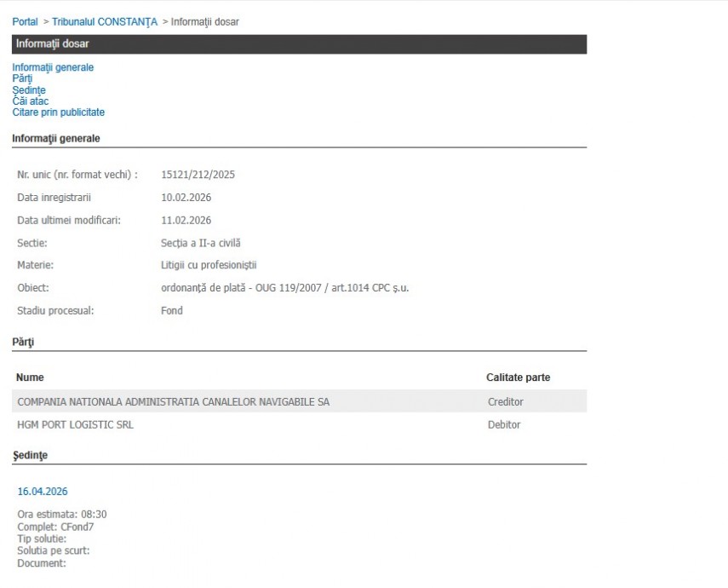Screen dimensions: 728x588
Task: Click the Portal breadcrumb link
Action: point(25,21)
